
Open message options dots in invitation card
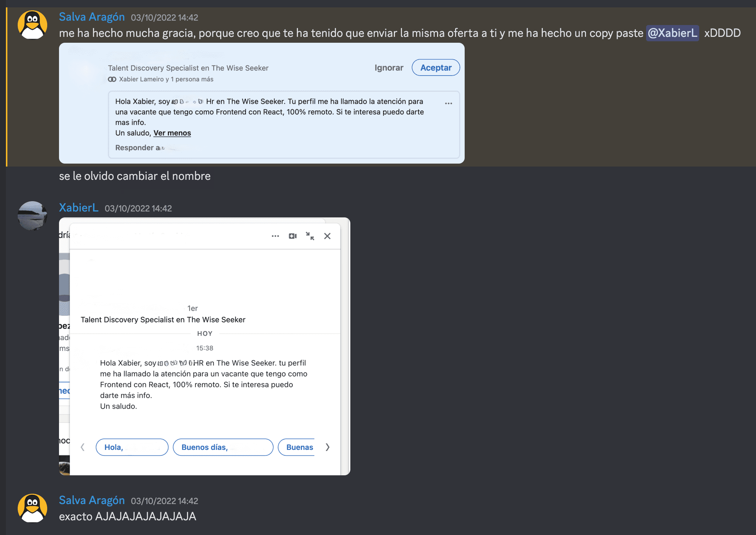448,104
